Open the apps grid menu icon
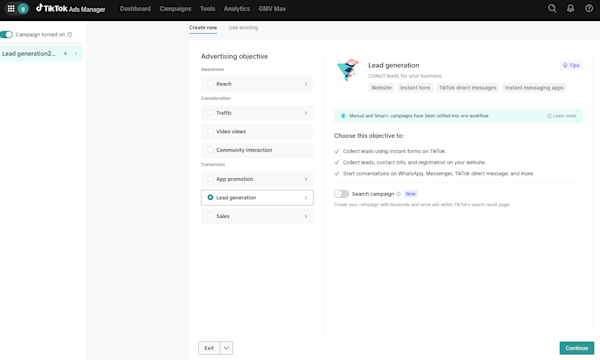This screenshot has width=600, height=360. [x=11, y=8]
